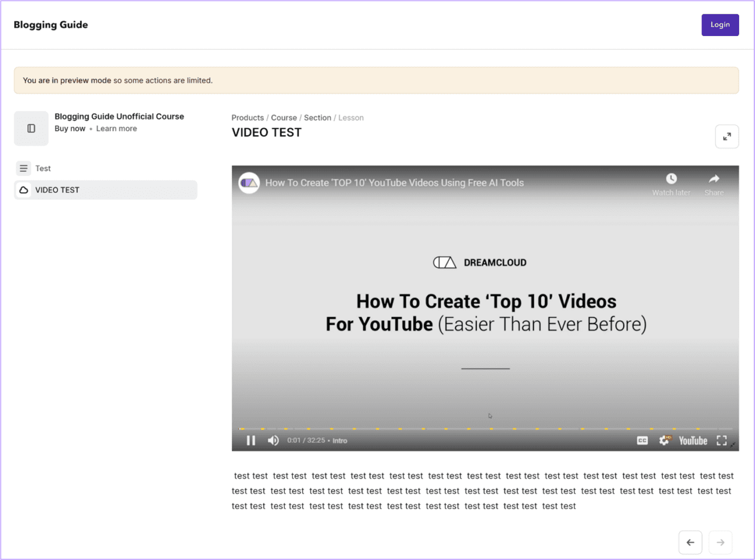Image resolution: width=755 pixels, height=560 pixels.
Task: Click the Share icon on the video
Action: (714, 178)
